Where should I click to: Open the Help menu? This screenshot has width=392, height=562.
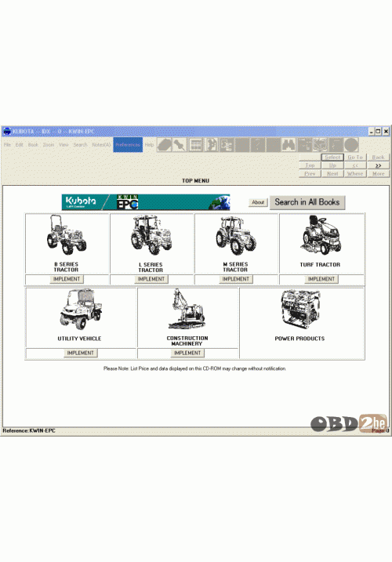point(149,145)
